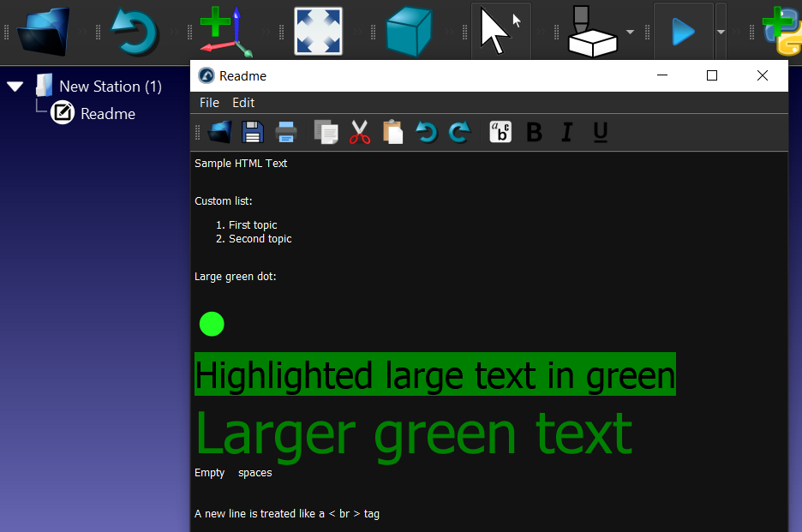The width and height of the screenshot is (802, 532).
Task: Open the Edit menu in Readme window
Action: [x=243, y=103]
